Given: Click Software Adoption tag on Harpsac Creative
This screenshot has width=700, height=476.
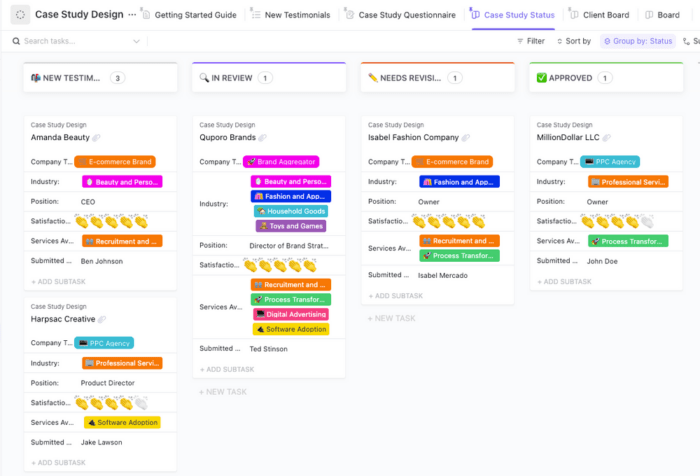Looking at the screenshot, I should coord(122,422).
